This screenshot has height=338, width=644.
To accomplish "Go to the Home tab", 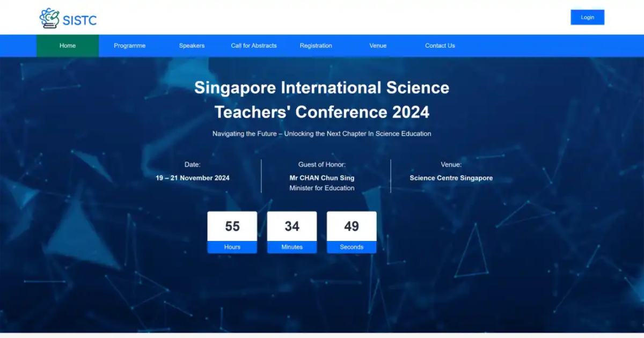I will (68, 46).
